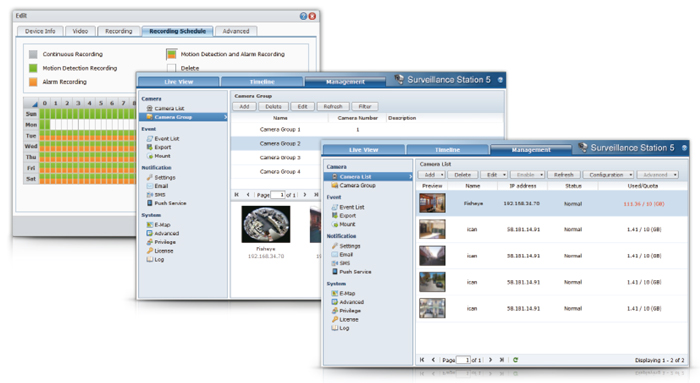Open the Edit dropdown in Camera List toolbar
The height and width of the screenshot is (383, 700).
[494, 175]
